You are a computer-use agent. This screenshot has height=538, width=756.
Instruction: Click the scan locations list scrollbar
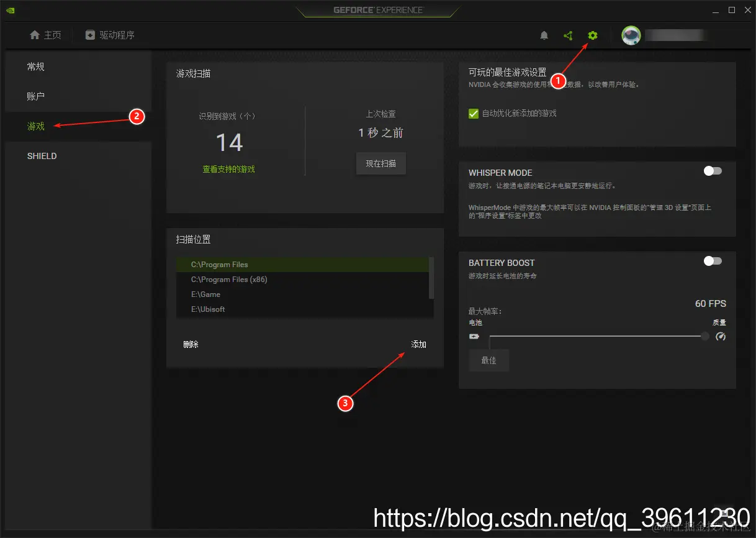(431, 278)
